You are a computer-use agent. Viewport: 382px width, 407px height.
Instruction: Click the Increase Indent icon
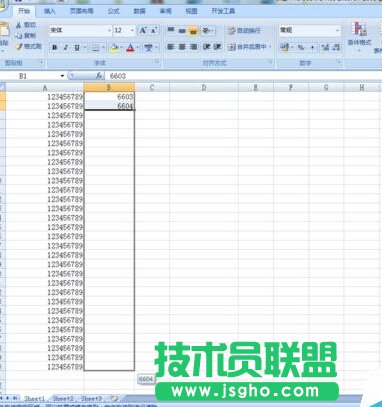(217, 47)
